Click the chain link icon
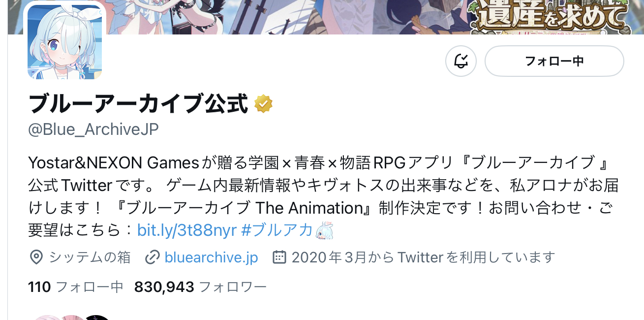This screenshot has height=320, width=644. tap(153, 257)
